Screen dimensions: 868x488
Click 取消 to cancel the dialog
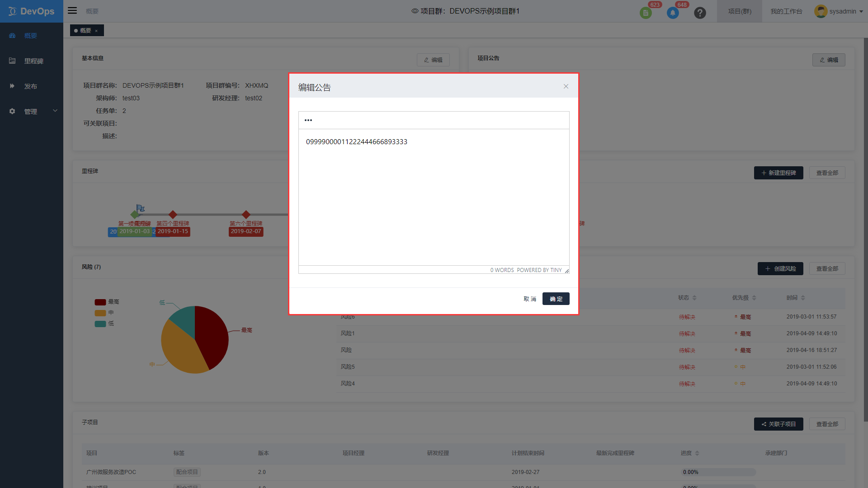[530, 299]
